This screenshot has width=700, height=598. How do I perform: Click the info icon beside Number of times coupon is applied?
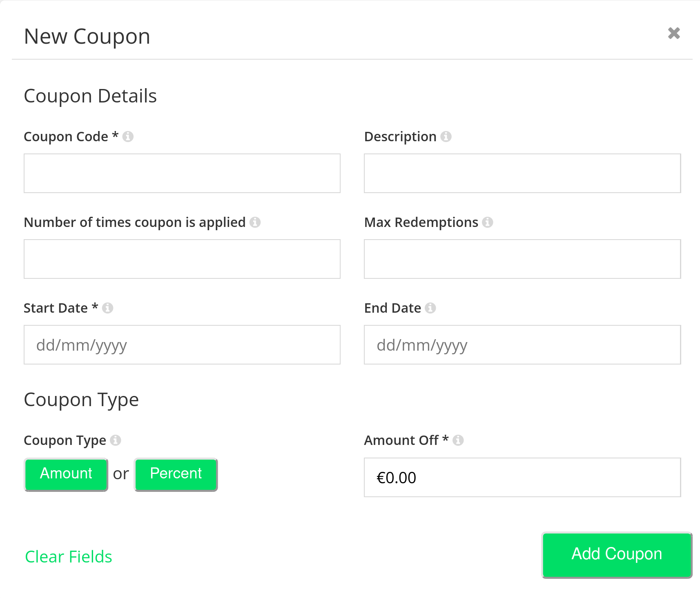coord(255,223)
